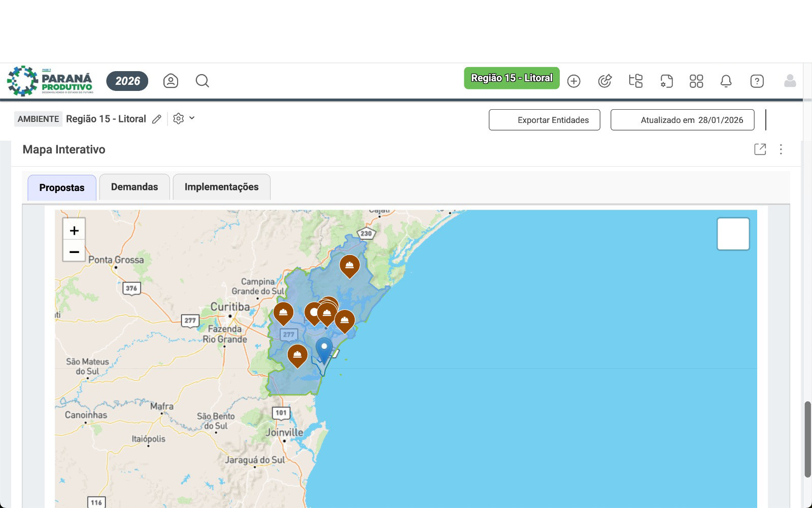Open the notifications bell icon
812x508 pixels.
tap(726, 81)
